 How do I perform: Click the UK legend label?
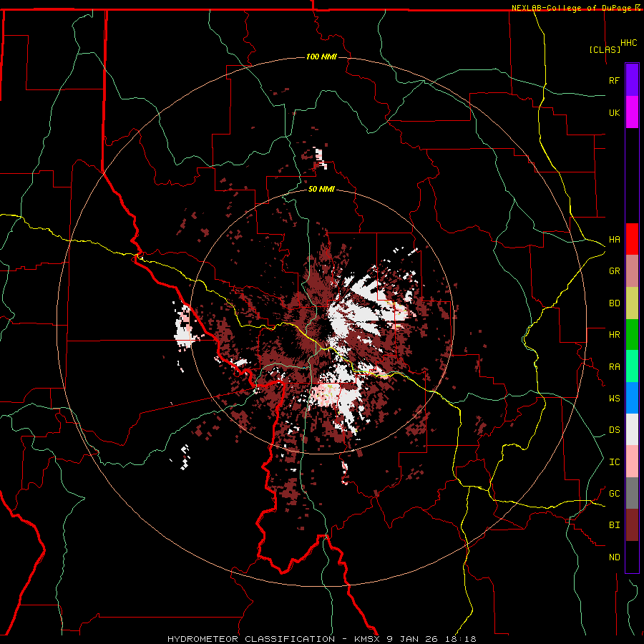point(614,112)
